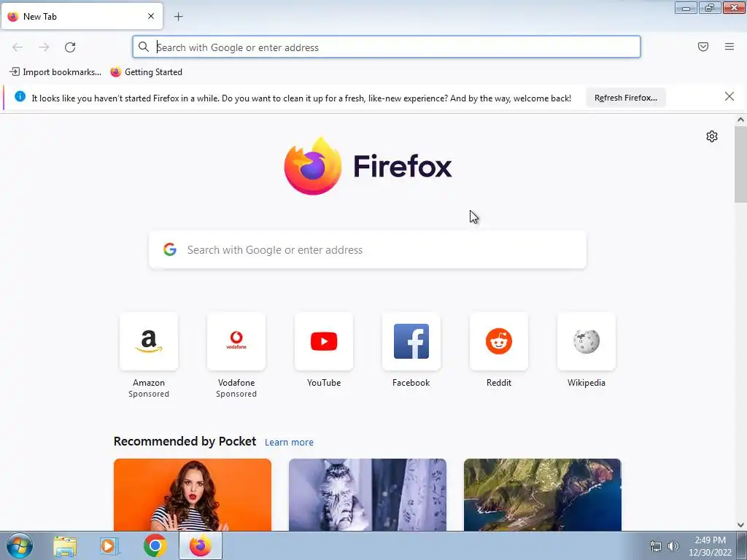
Task: Switch to Google Chrome in taskbar
Action: pos(155,545)
